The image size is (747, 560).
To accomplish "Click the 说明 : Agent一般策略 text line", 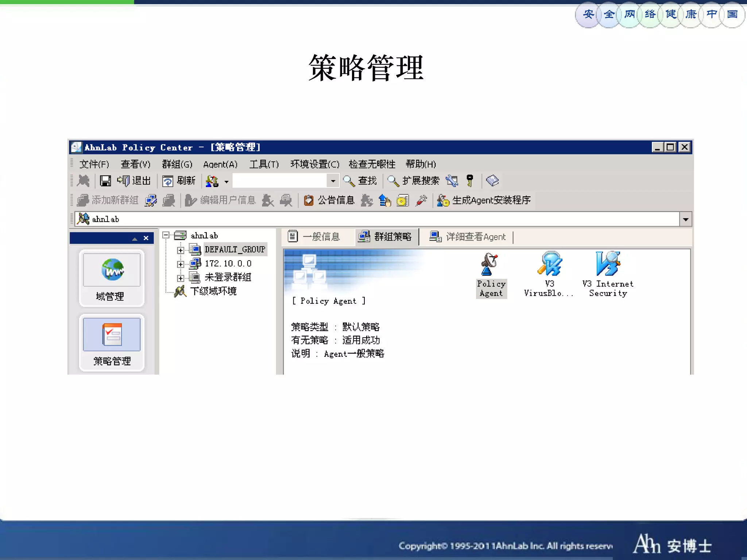I will click(x=337, y=354).
